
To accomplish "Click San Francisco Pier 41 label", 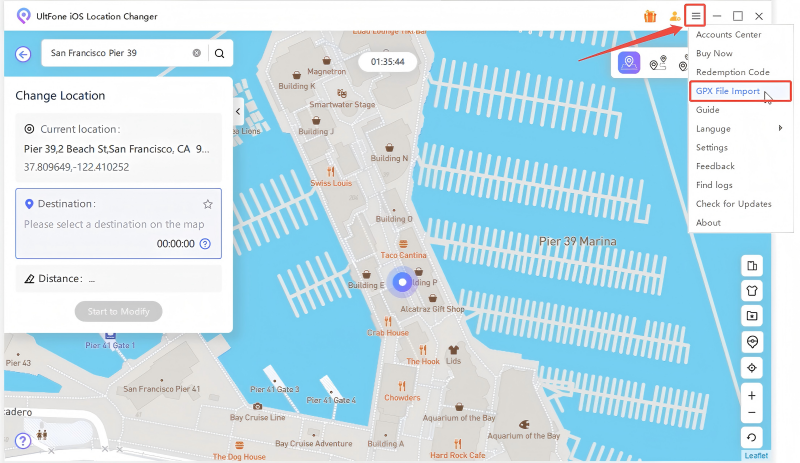I will [x=162, y=389].
